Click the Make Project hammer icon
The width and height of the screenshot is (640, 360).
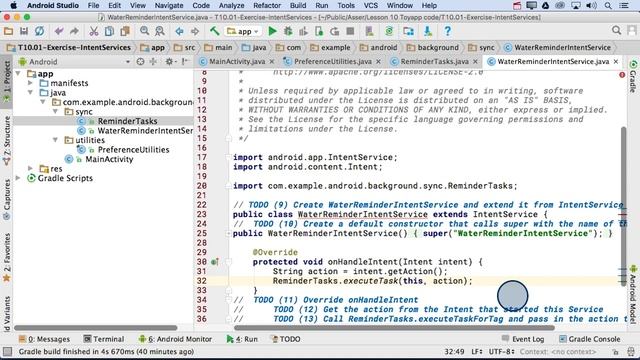click(215, 31)
